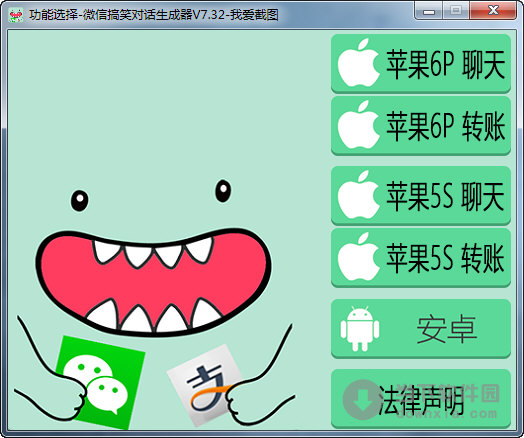Open the 法律声明 button
Screen dimensions: 524x438
pos(421,398)
